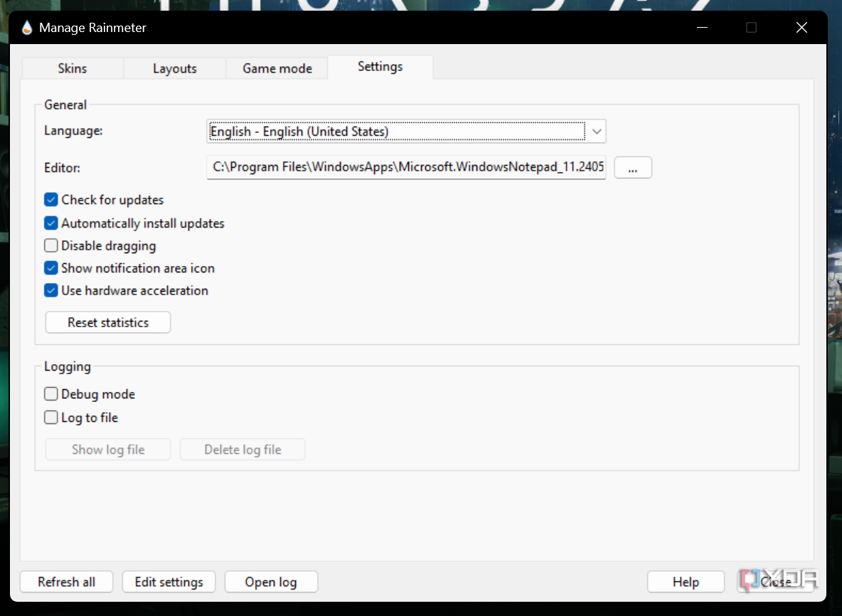This screenshot has width=842, height=616.
Task: Click the Editor path input field
Action: point(406,167)
